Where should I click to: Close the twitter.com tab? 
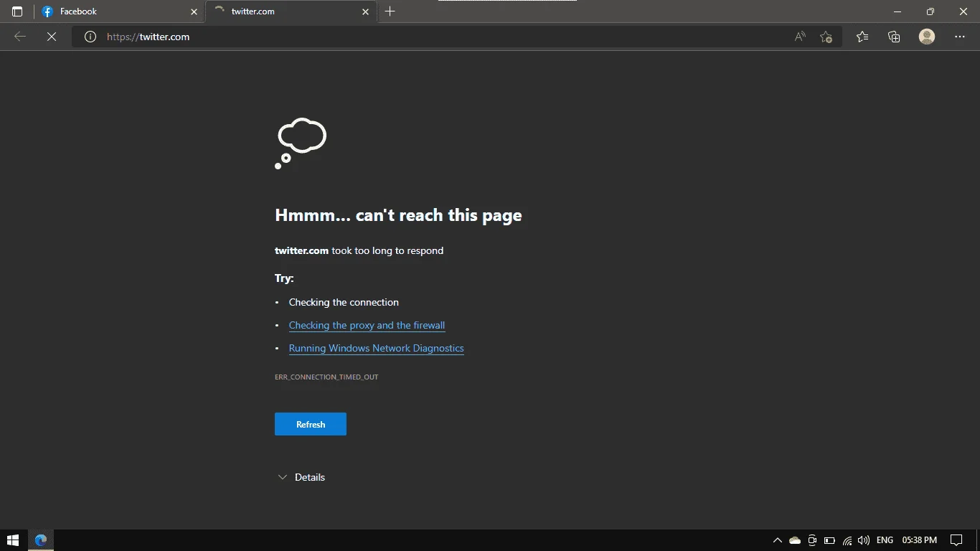click(365, 11)
